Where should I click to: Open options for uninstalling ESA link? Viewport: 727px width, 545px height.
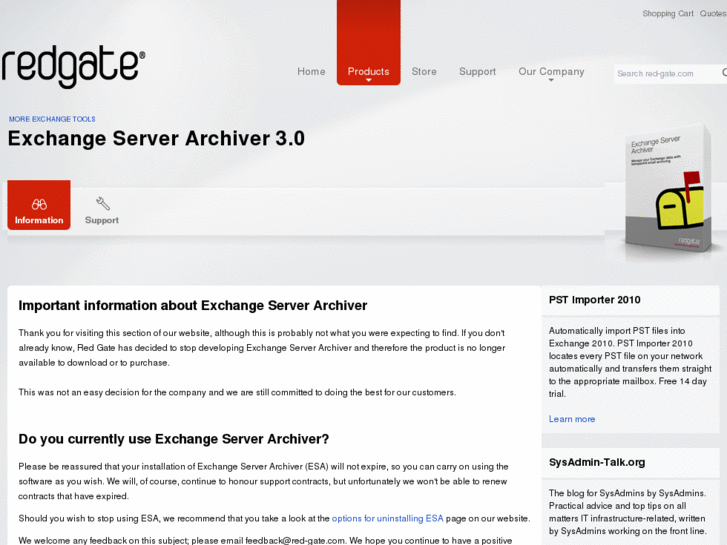(387, 518)
